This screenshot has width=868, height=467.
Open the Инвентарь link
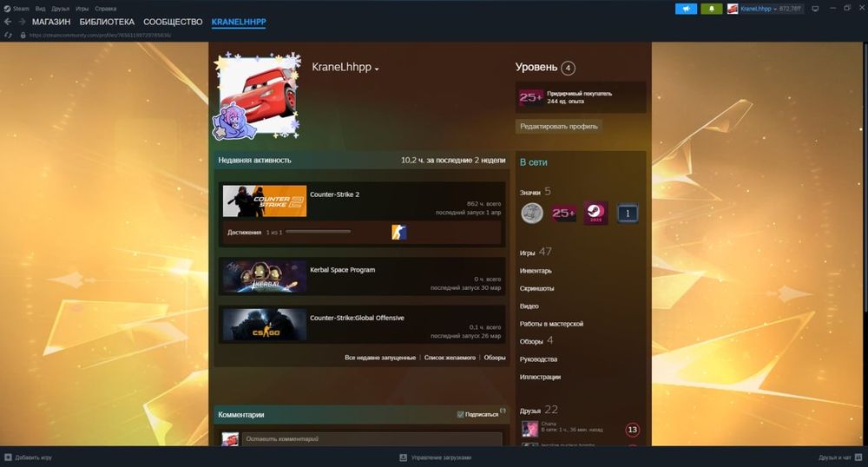pyautogui.click(x=536, y=271)
